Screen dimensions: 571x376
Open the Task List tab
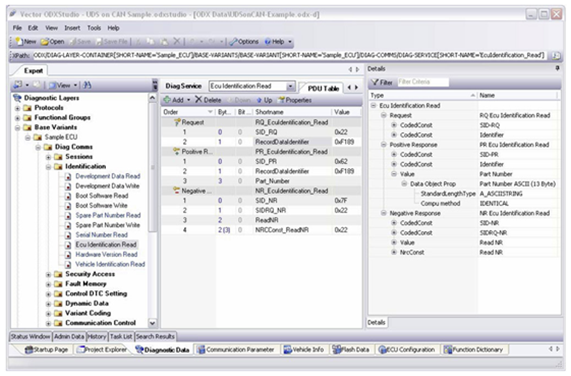(121, 337)
